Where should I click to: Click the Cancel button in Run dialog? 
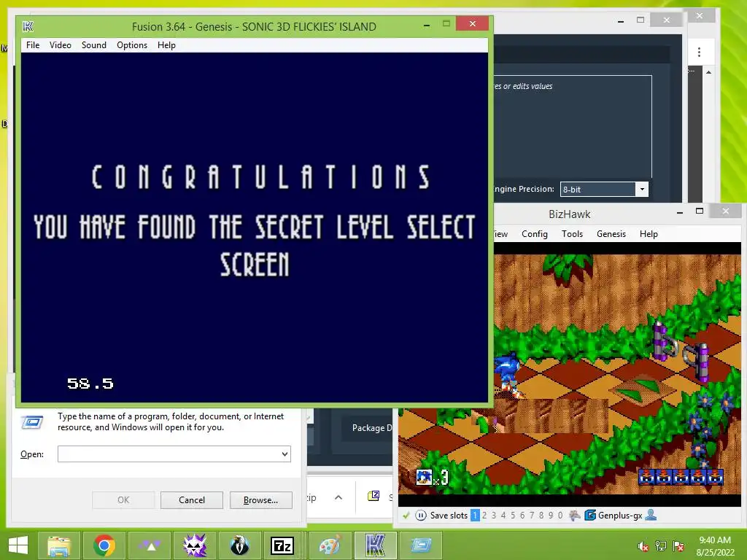click(x=192, y=500)
